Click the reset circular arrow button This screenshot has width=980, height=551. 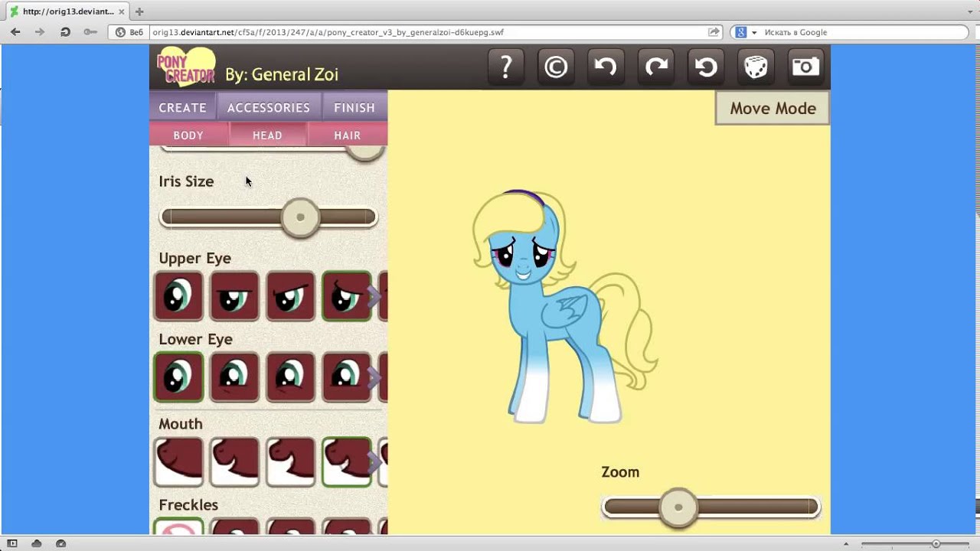pos(706,67)
